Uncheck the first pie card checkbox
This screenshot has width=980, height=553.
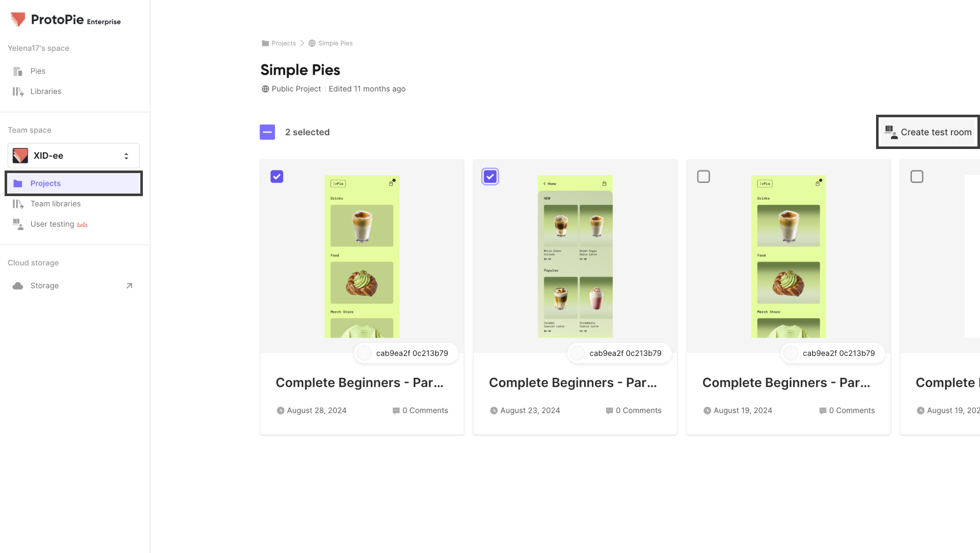(x=277, y=177)
